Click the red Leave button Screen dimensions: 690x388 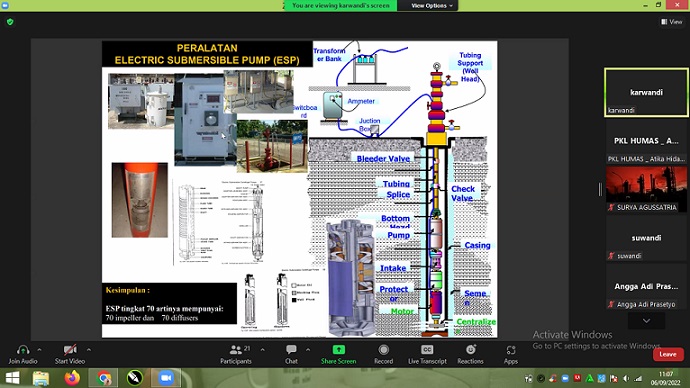pos(668,354)
